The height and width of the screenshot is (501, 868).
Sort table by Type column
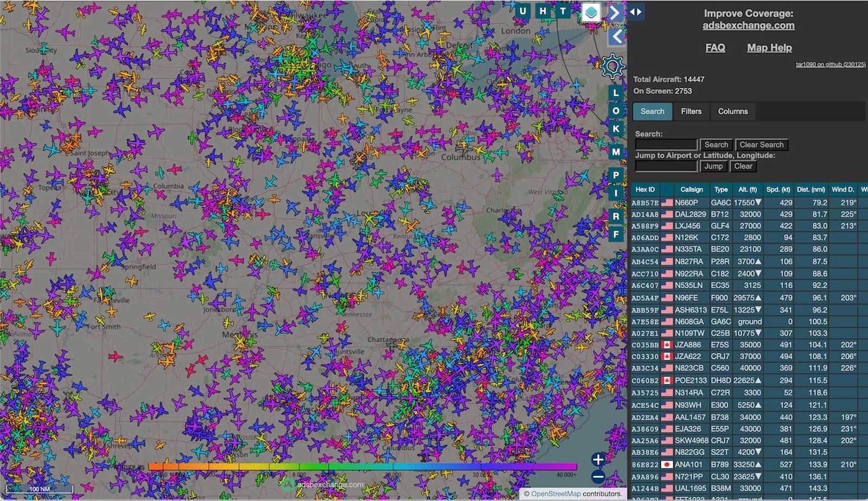tap(721, 189)
